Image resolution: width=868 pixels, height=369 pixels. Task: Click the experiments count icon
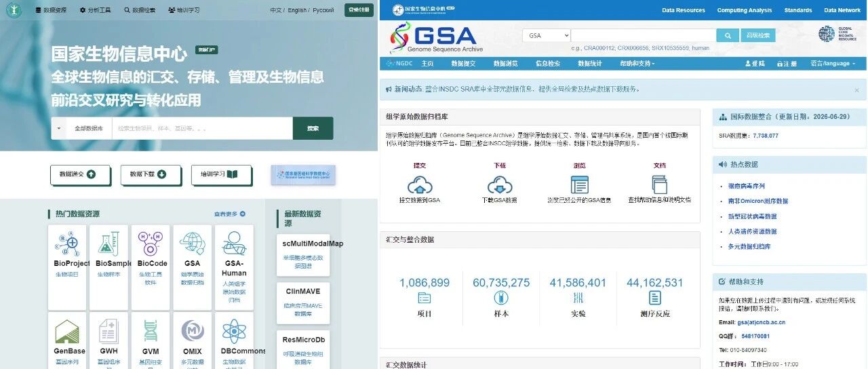click(x=578, y=298)
